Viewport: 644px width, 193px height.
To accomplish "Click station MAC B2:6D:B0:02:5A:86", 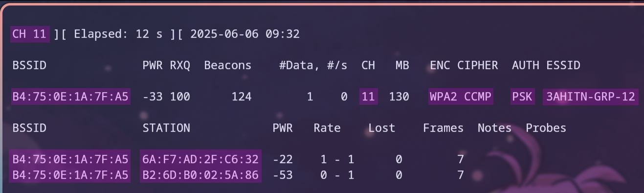I will tap(200, 174).
